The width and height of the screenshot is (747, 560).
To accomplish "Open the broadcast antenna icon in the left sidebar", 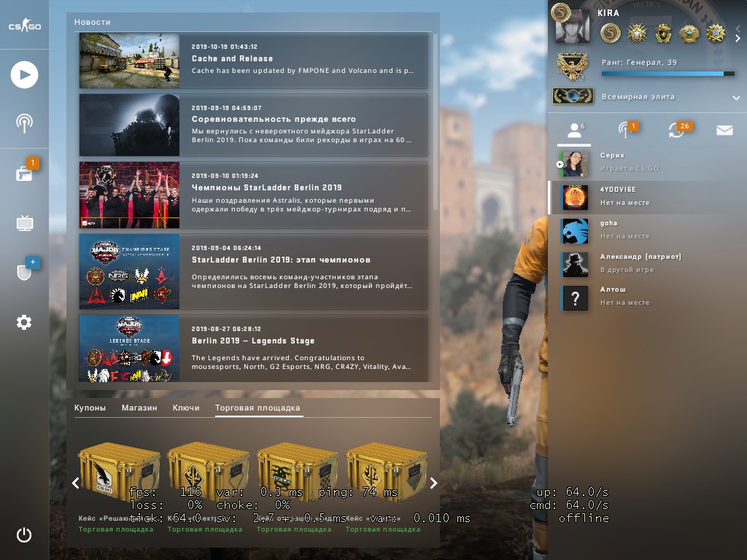I will click(x=24, y=123).
